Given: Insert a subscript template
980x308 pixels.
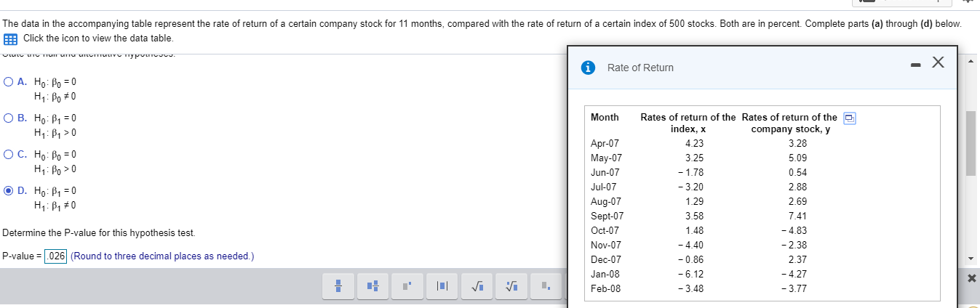Looking at the screenshot, I should coord(545,287).
